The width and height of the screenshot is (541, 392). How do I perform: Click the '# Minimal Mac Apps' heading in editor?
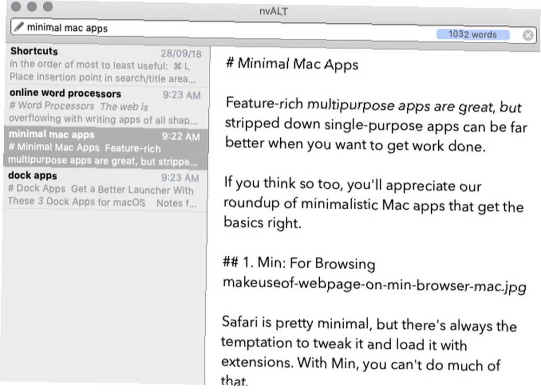[x=292, y=64]
